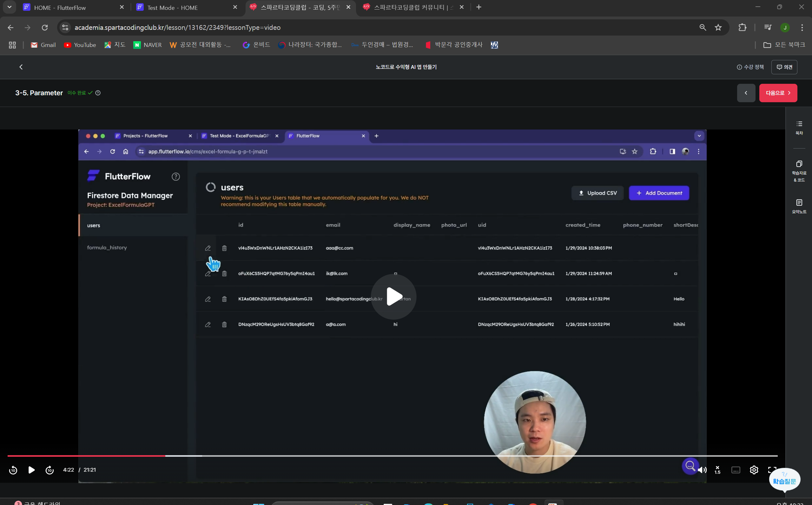Click the small play button in player controls
This screenshot has width=812, height=505.
coord(31,470)
